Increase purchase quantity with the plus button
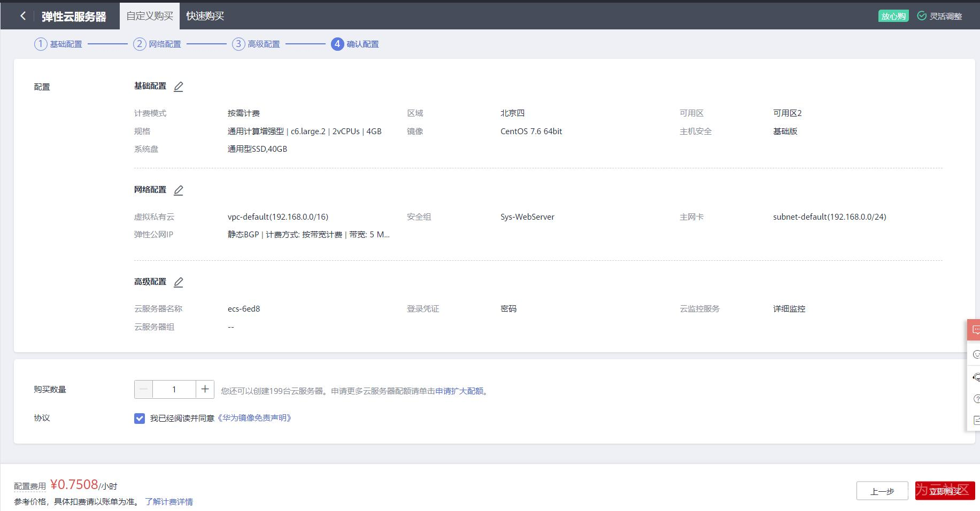The height and width of the screenshot is (511, 980). 205,390
